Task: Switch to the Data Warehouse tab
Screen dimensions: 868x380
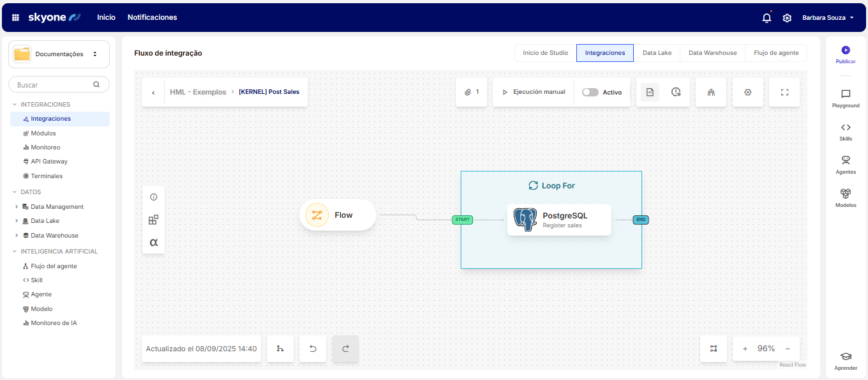Action: 712,53
